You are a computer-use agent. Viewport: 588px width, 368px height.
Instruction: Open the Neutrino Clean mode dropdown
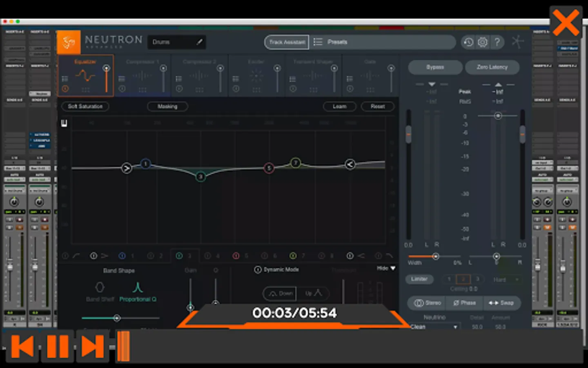point(435,327)
